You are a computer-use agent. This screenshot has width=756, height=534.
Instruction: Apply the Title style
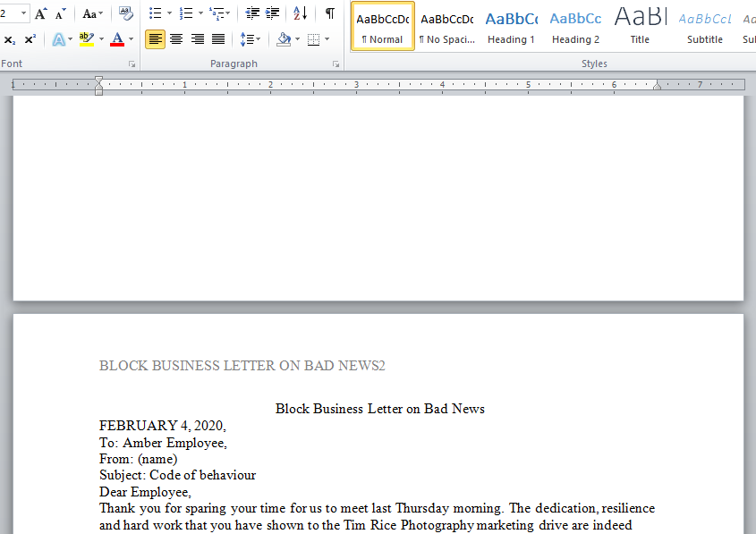[640, 26]
